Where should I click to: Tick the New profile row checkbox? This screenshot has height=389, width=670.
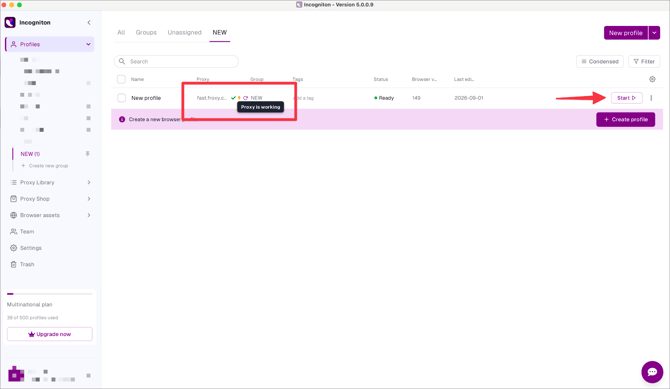click(x=121, y=98)
